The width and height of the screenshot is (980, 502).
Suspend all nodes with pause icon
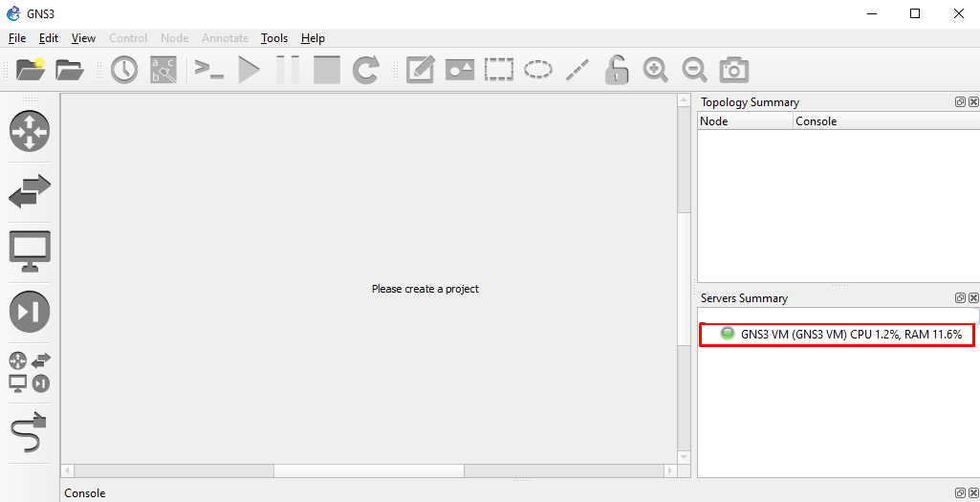point(288,70)
